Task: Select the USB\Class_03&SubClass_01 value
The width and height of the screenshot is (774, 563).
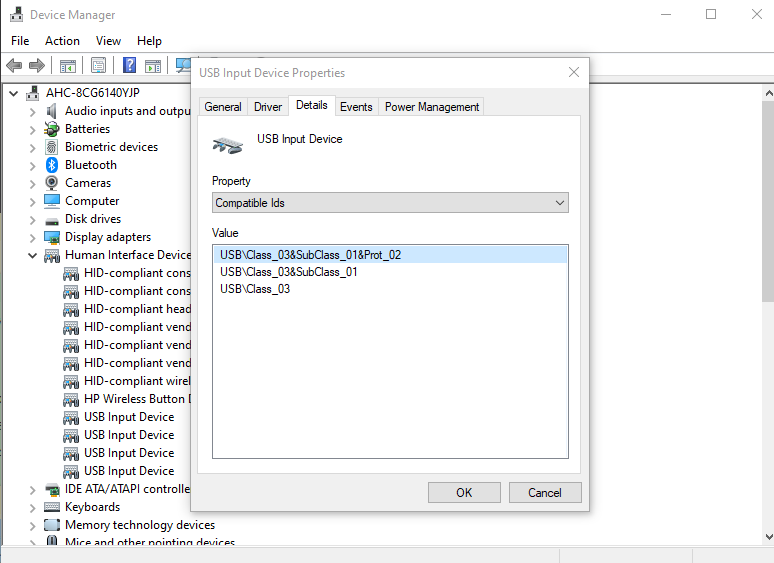Action: (289, 272)
